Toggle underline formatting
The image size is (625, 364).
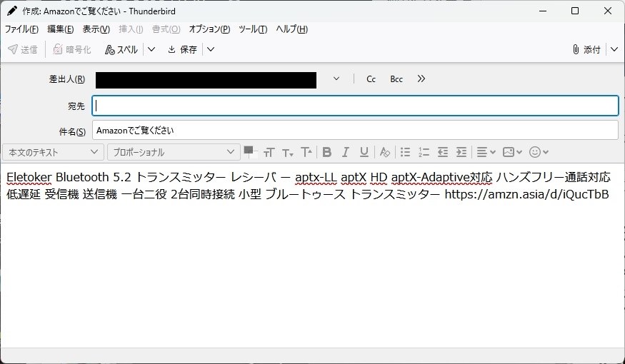[364, 152]
